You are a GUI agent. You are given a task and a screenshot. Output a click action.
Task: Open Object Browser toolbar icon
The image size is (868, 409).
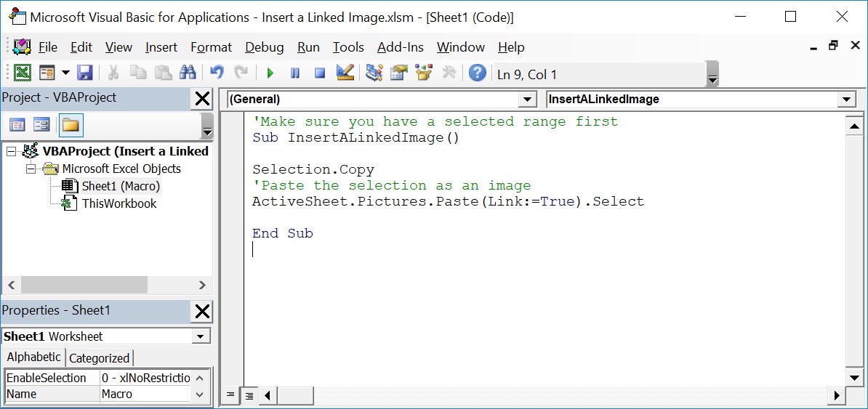click(x=424, y=73)
